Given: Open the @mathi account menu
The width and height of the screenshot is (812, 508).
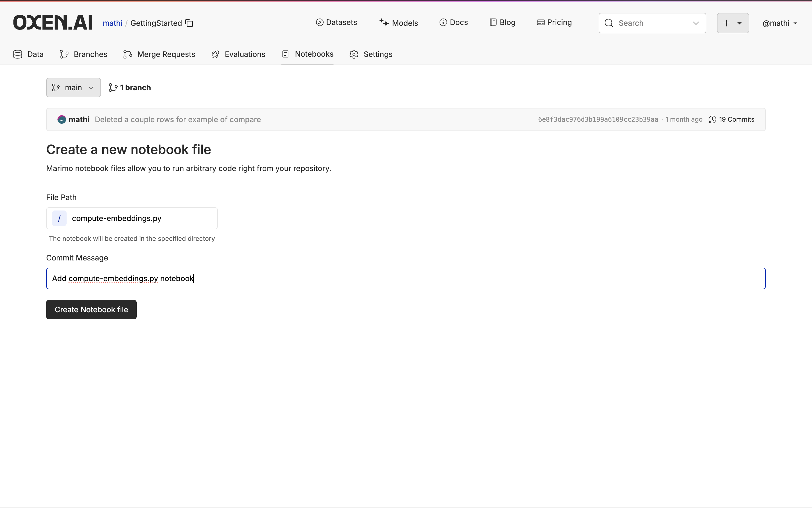Looking at the screenshot, I should pyautogui.click(x=780, y=23).
